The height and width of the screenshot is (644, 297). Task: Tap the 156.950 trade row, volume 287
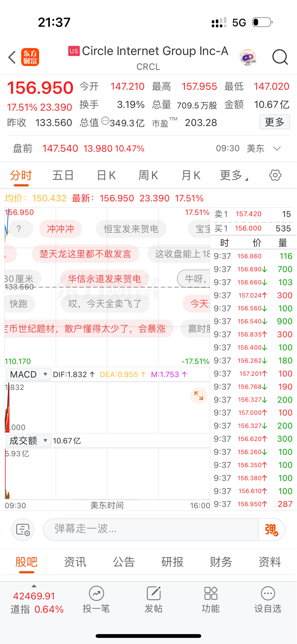click(253, 504)
